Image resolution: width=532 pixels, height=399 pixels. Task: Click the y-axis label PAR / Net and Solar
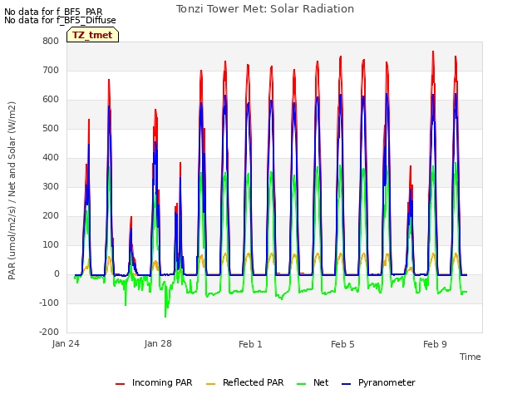pyautogui.click(x=12, y=190)
